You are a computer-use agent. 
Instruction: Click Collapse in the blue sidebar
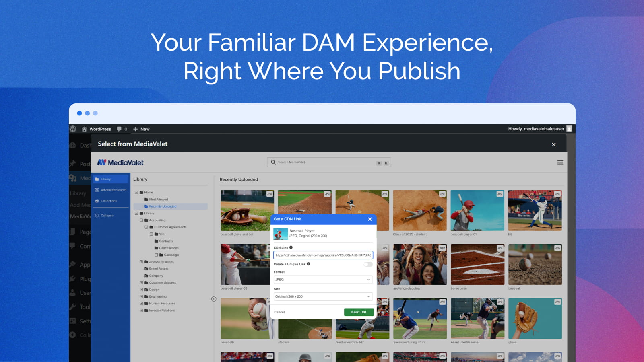pos(105,216)
